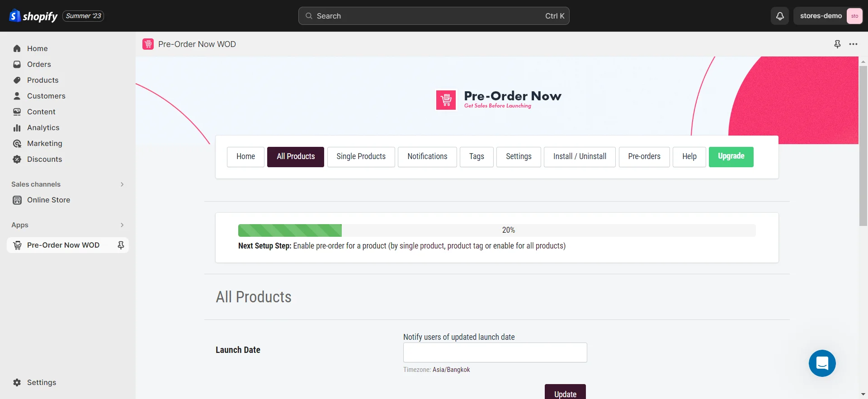Click the pink app icon beside page title

148,44
